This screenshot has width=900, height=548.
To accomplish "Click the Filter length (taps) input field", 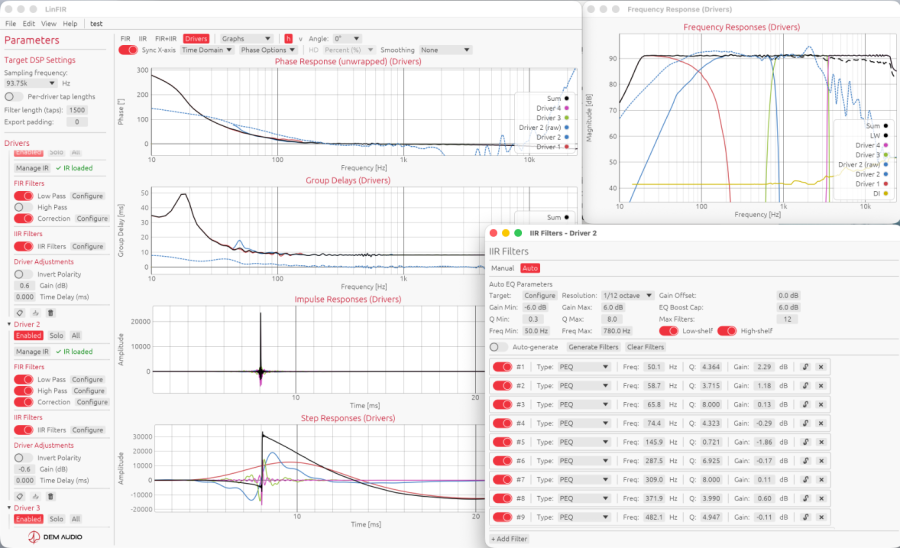I will (x=76, y=110).
